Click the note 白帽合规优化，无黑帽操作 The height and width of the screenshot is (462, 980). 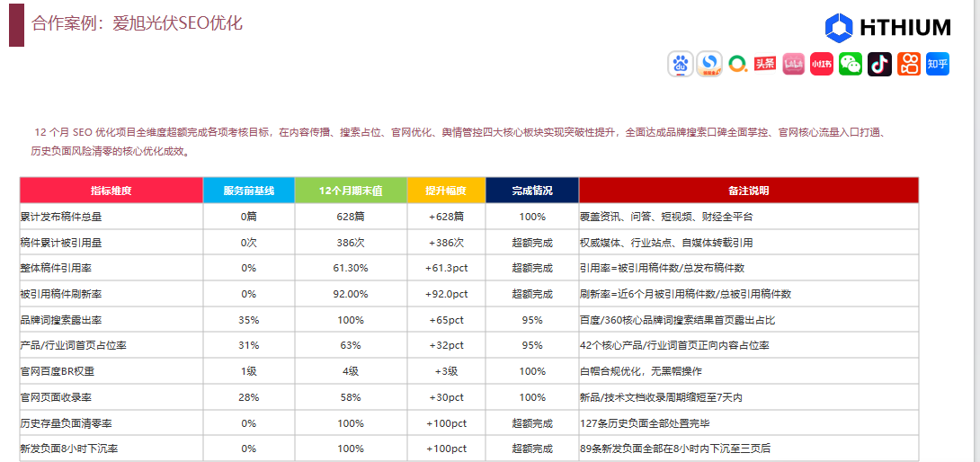coord(641,371)
